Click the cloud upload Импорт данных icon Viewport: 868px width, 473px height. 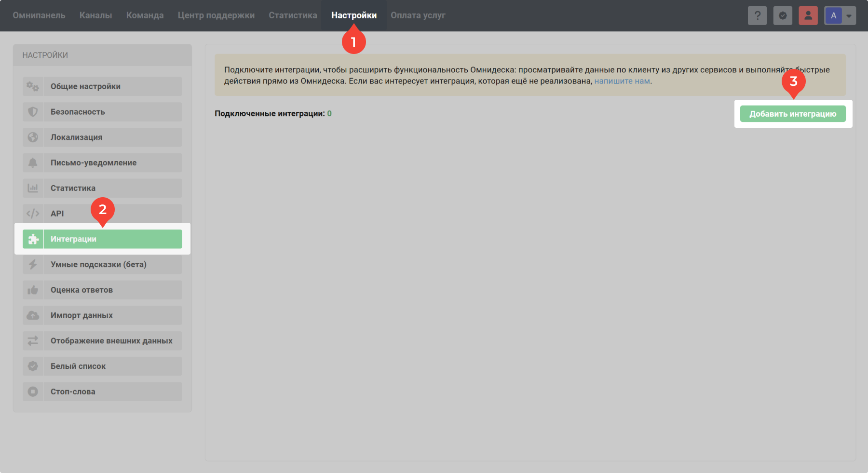tap(33, 315)
